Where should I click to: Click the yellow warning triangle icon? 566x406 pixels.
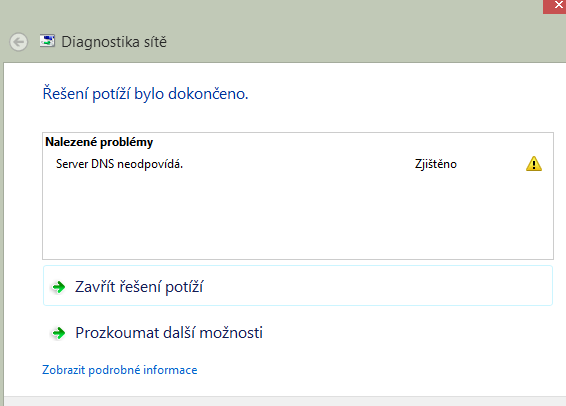click(x=534, y=163)
